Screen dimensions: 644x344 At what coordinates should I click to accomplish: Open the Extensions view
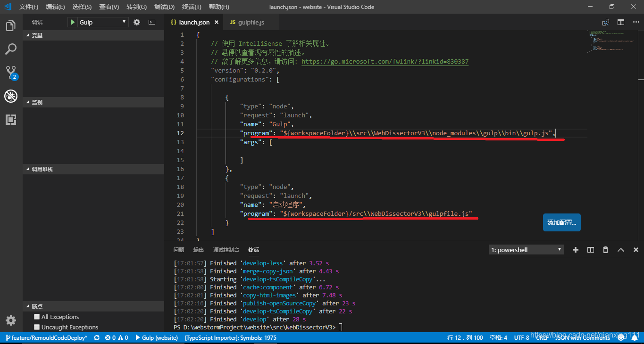pos(10,119)
